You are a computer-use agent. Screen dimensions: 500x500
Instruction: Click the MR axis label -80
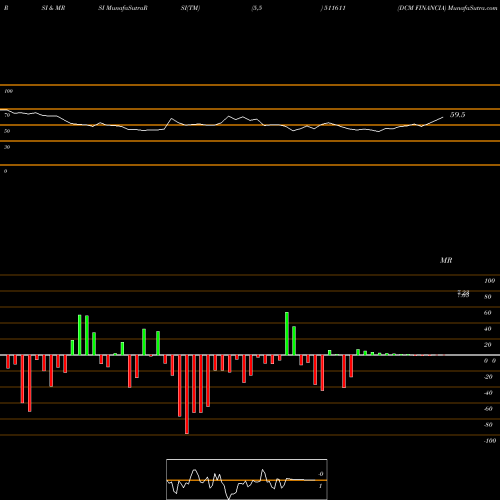coord(488,425)
